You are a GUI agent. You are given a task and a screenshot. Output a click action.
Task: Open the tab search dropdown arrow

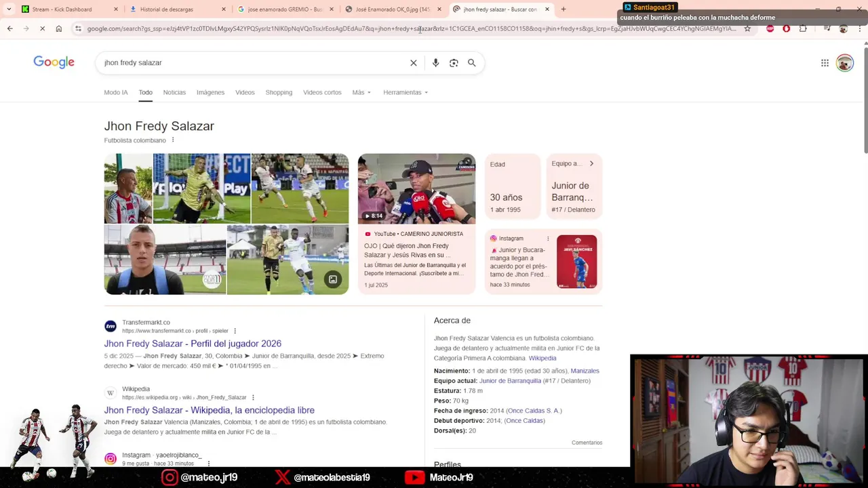[x=8, y=9]
